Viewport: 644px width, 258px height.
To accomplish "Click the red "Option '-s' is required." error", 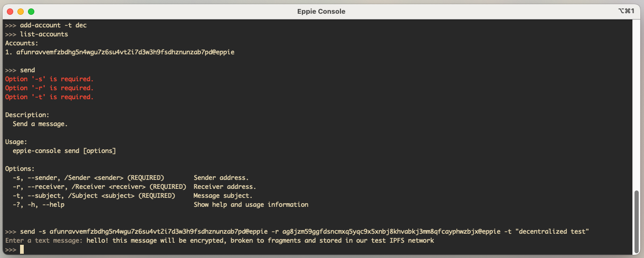I will (49, 79).
